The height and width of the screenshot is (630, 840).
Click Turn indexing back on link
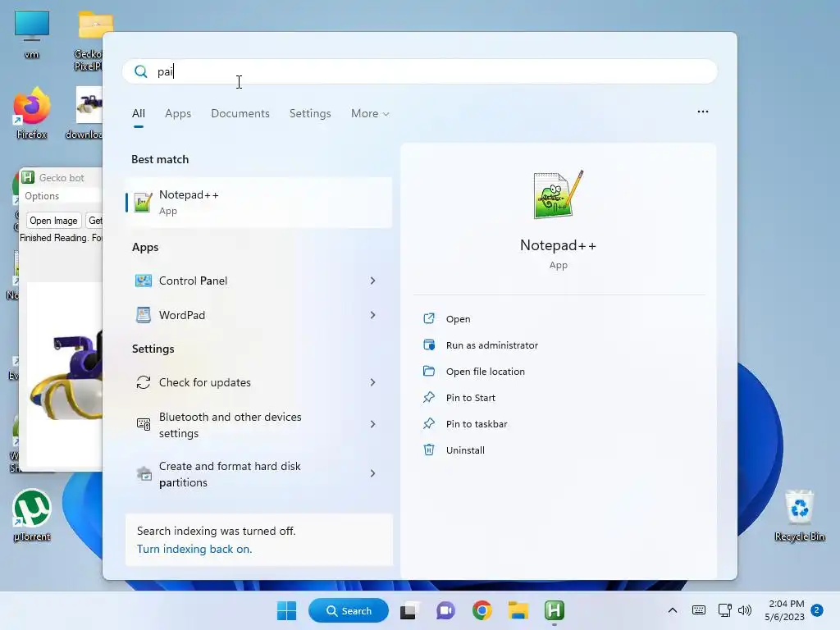[194, 549]
